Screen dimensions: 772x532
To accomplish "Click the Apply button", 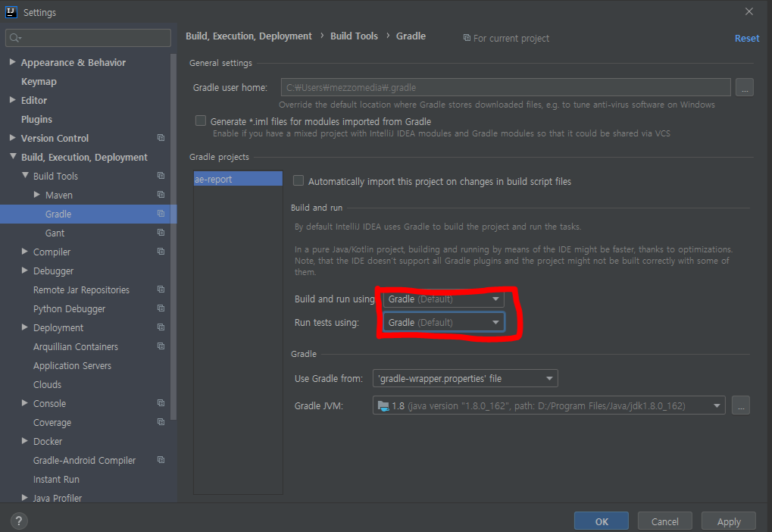I will (x=729, y=521).
